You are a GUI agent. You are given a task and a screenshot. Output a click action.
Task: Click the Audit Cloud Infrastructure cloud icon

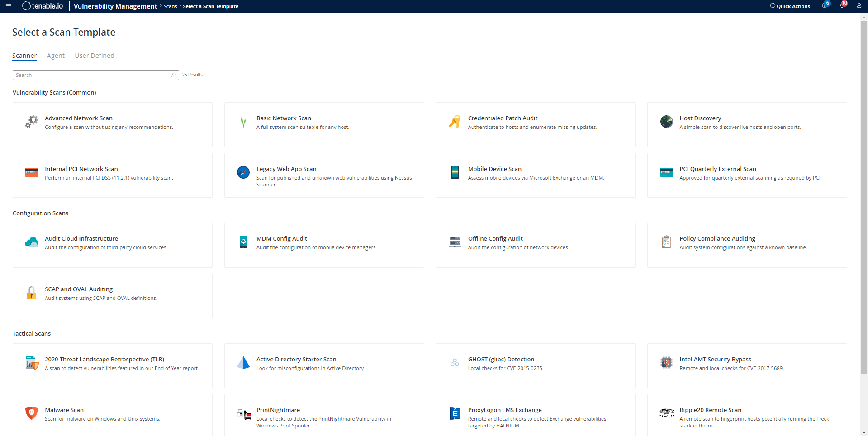32,242
